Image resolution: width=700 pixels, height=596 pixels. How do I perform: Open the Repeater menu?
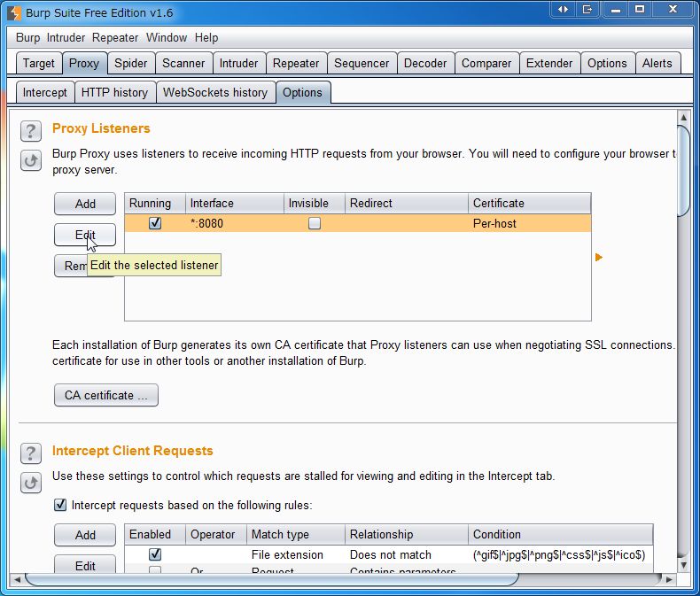(115, 38)
